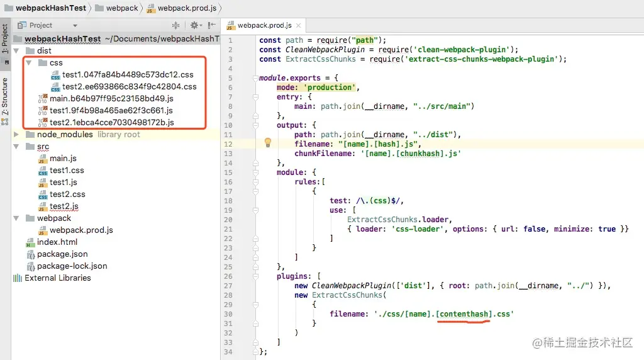This screenshot has height=360, width=644.
Task: Select test1.047fa84b4489c573dc12.css in the tree
Action: tap(128, 75)
